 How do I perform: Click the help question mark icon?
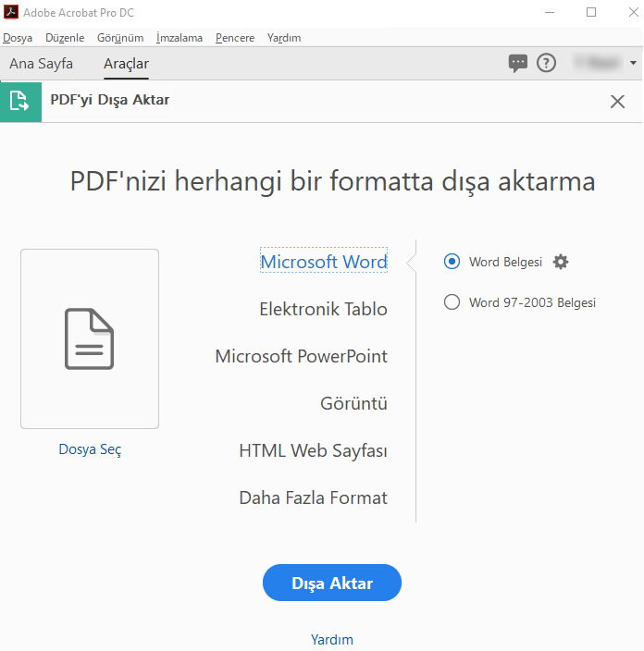pos(547,64)
